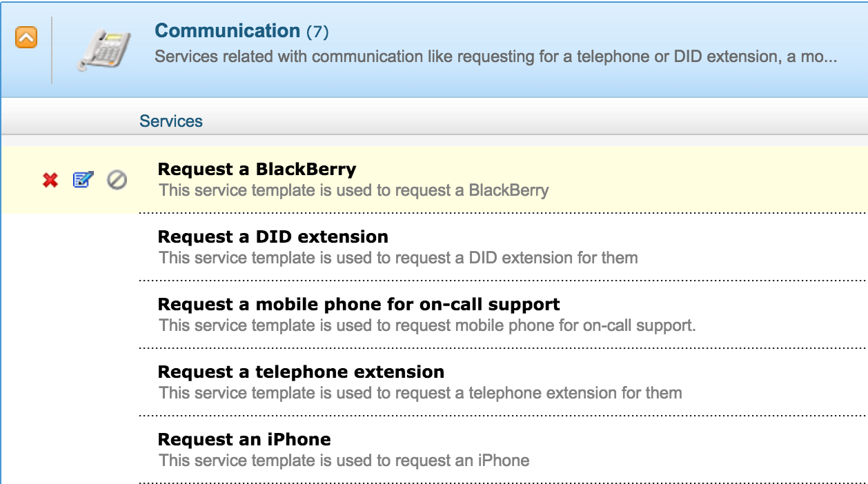The width and height of the screenshot is (868, 484).
Task: Click the telephone extension template description
Action: (420, 393)
